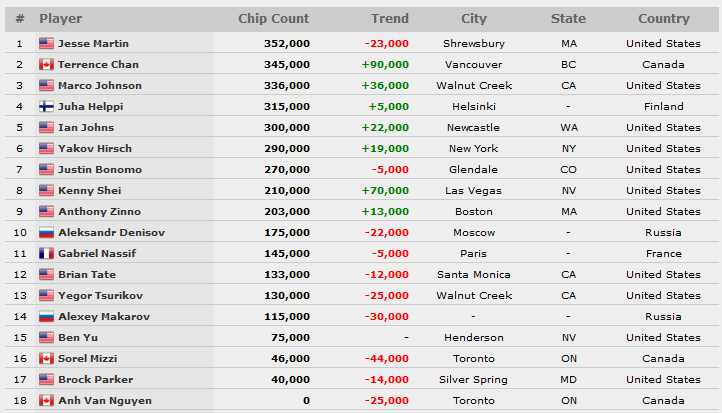Image resolution: width=722 pixels, height=413 pixels.
Task: Open player name Yakov Hirsch
Action: [x=95, y=148]
